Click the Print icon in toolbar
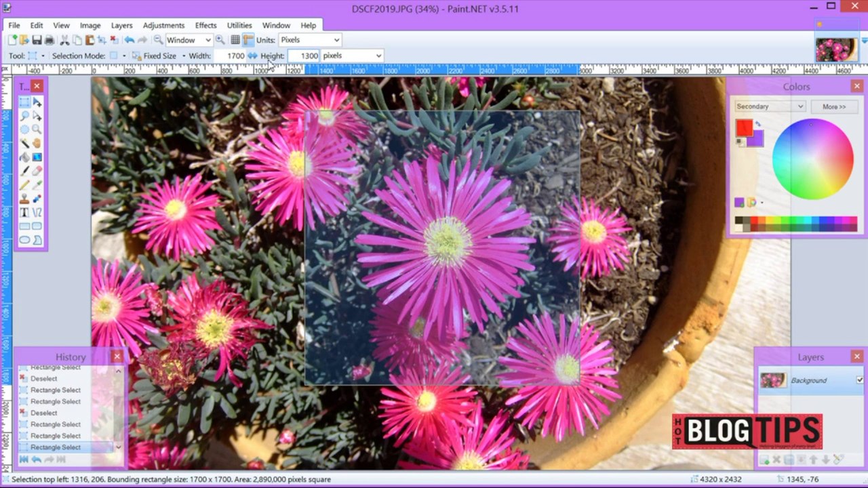Image resolution: width=868 pixels, height=488 pixels. [x=49, y=40]
